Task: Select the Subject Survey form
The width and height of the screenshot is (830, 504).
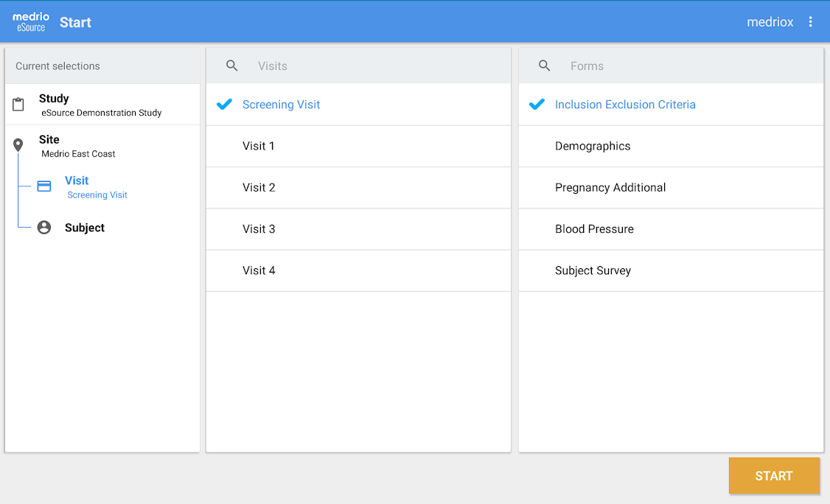Action: click(593, 270)
